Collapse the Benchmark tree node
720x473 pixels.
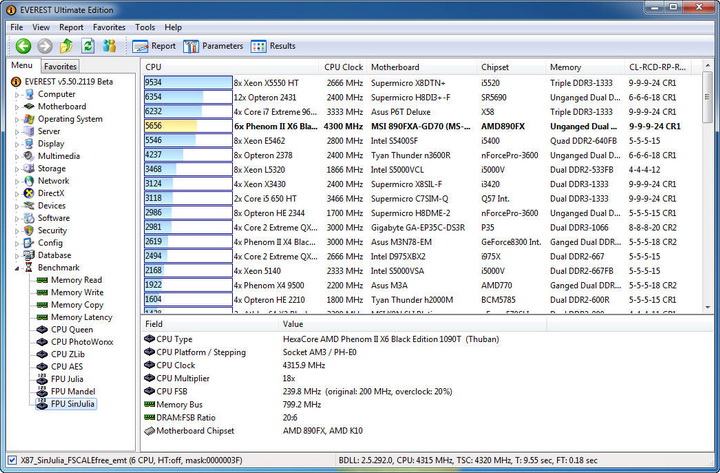point(17,268)
